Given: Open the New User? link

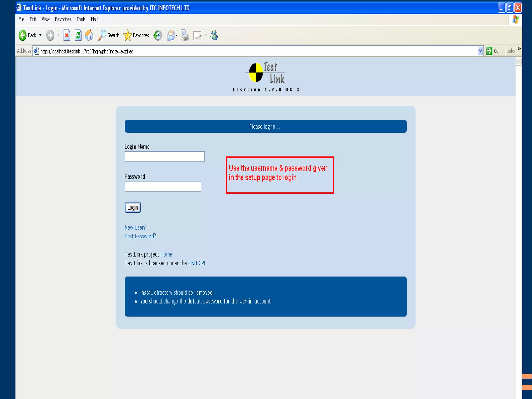Looking at the screenshot, I should [135, 227].
